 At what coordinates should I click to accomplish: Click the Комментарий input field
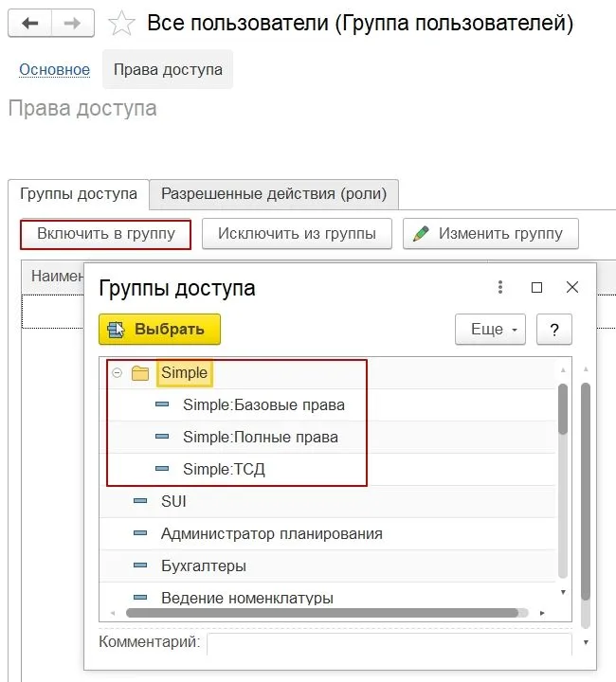tap(389, 643)
